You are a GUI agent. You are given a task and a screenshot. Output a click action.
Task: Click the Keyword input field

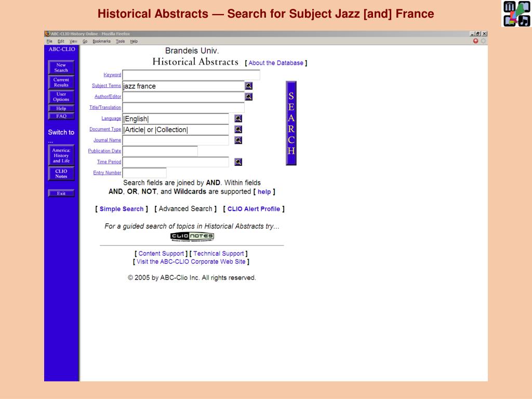tap(191, 75)
